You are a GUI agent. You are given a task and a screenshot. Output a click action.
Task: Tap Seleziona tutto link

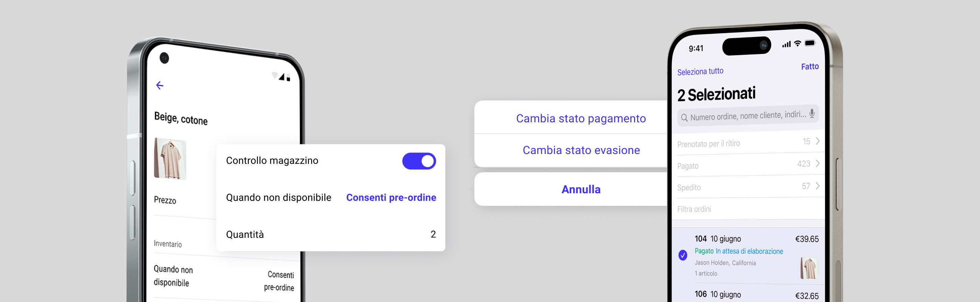[x=700, y=71]
